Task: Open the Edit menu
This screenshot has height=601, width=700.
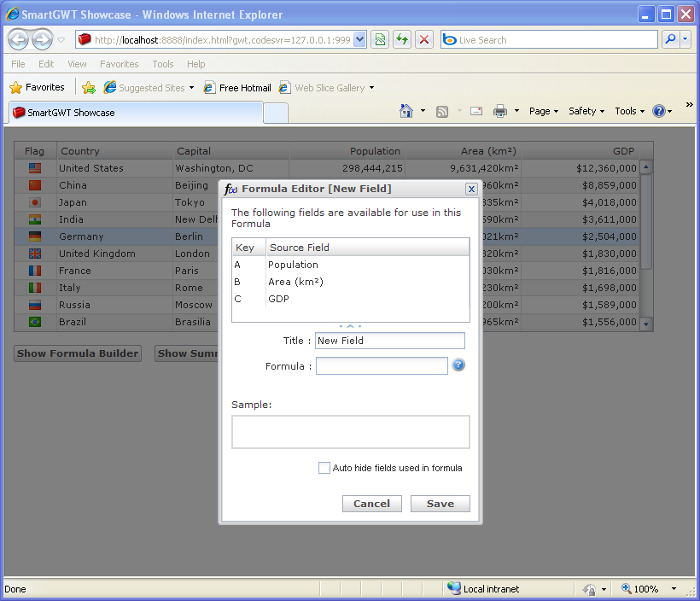Action: pyautogui.click(x=46, y=64)
